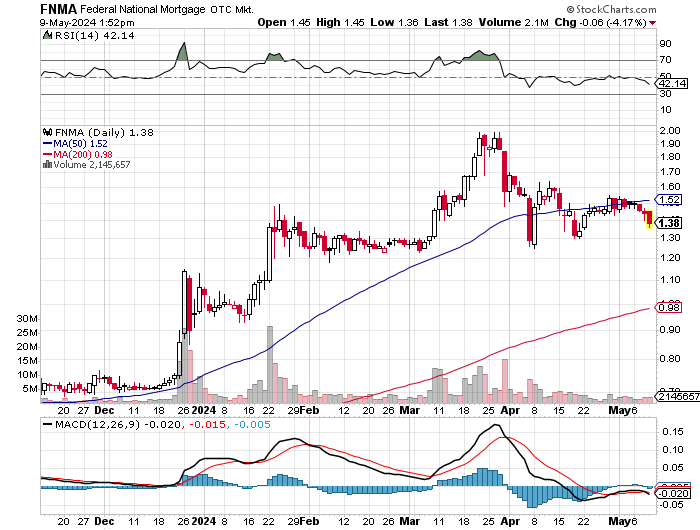Click the MA(200) price tag 0.98
This screenshot has height=530, width=700.
[x=669, y=307]
